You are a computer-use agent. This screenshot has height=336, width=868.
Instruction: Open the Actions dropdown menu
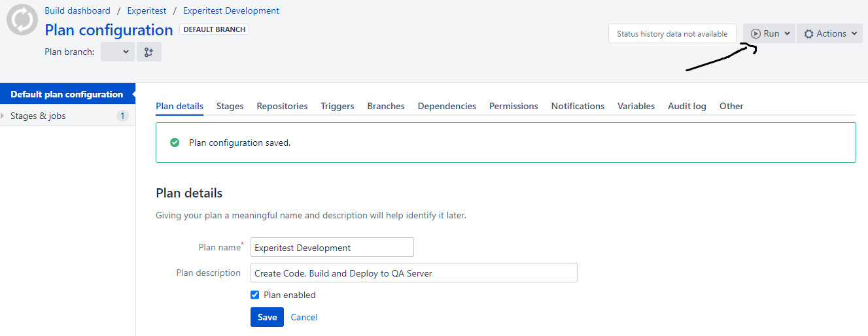[829, 33]
